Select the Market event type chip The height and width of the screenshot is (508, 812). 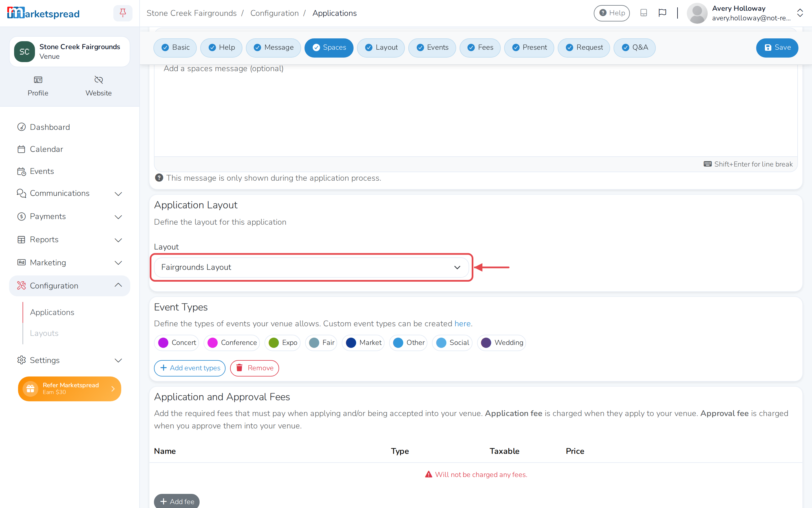coord(363,343)
